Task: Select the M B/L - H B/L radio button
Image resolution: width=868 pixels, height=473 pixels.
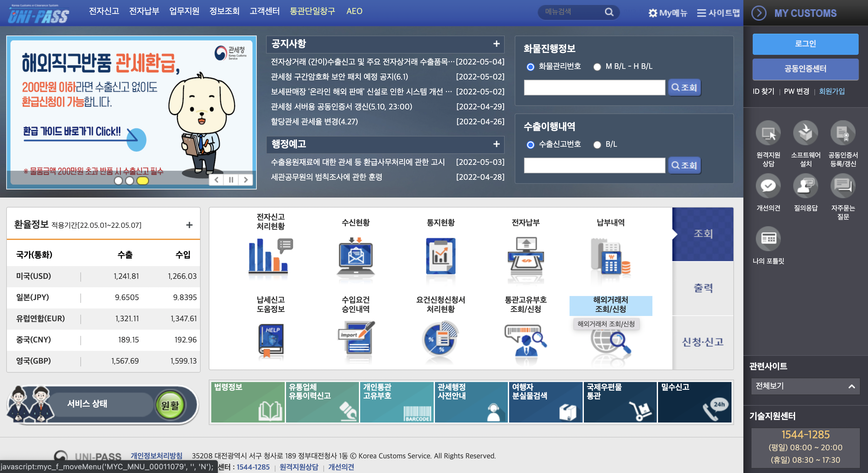Action: click(597, 67)
